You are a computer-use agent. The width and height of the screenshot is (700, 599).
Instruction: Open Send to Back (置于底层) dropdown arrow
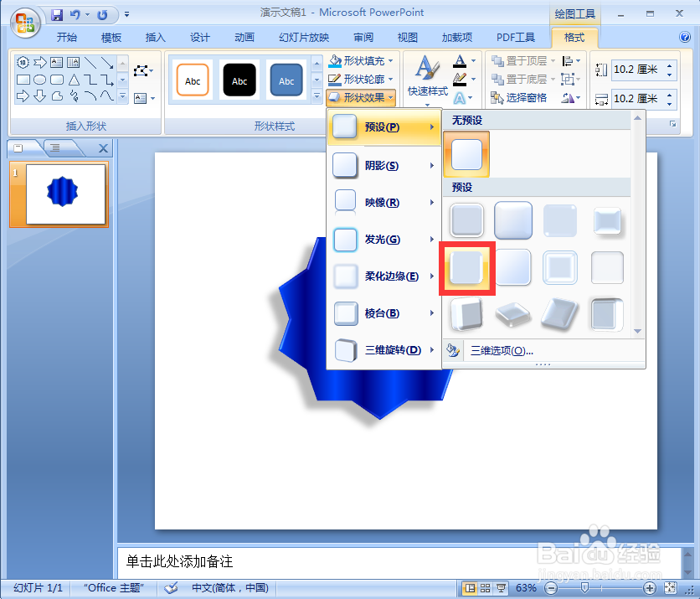pyautogui.click(x=553, y=79)
